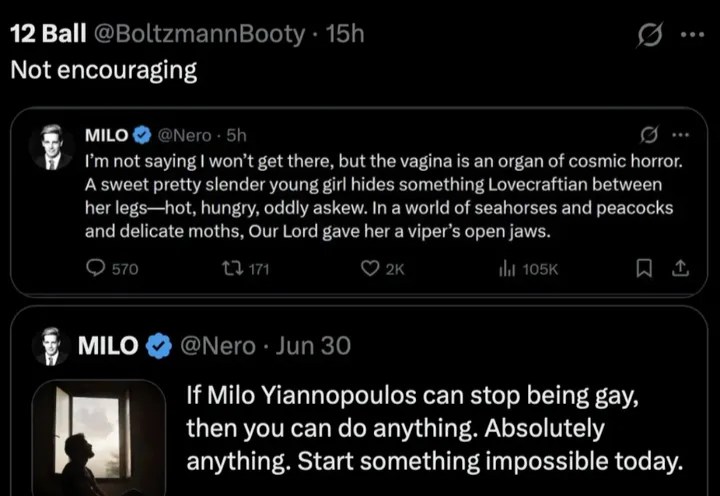Open MILO's small profile avatar
The height and width of the screenshot is (496, 720).
tap(51, 147)
